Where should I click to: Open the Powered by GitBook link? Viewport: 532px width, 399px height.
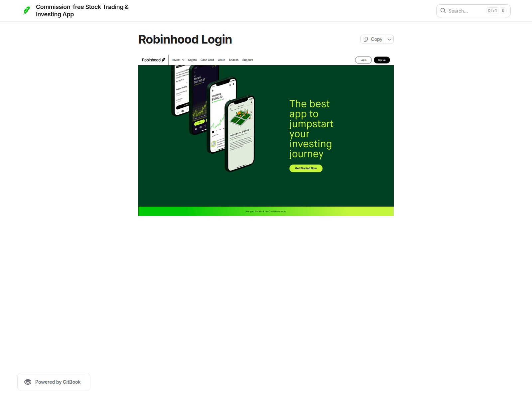coord(54,382)
